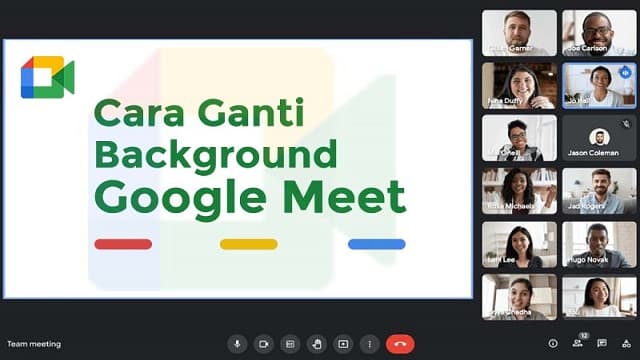640x360 pixels.
Task: Select the Lee participant video tile
Action: (519, 244)
